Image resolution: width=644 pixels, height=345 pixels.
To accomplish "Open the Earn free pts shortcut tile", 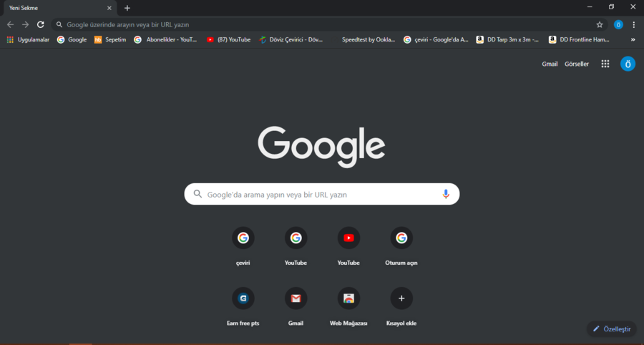I will point(243,307).
